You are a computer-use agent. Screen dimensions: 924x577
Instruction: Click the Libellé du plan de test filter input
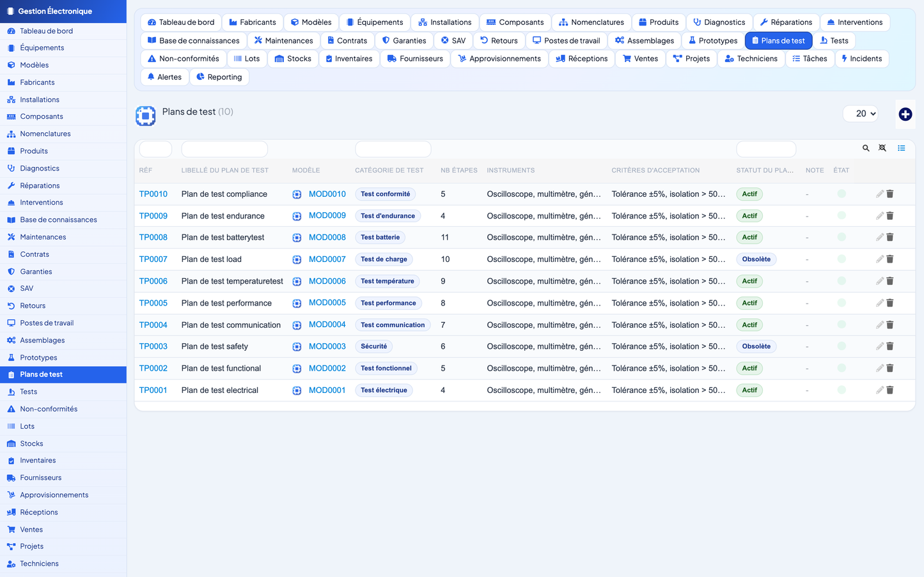(x=224, y=149)
